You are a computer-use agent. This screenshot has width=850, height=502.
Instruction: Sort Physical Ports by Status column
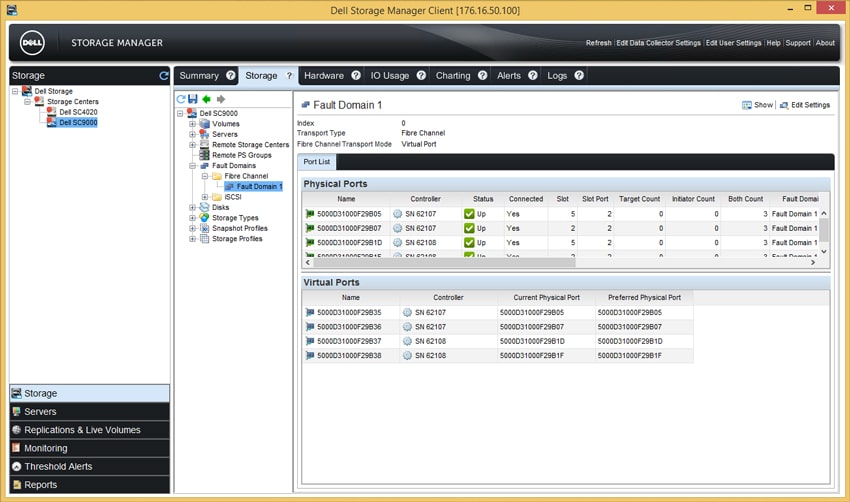click(x=482, y=199)
